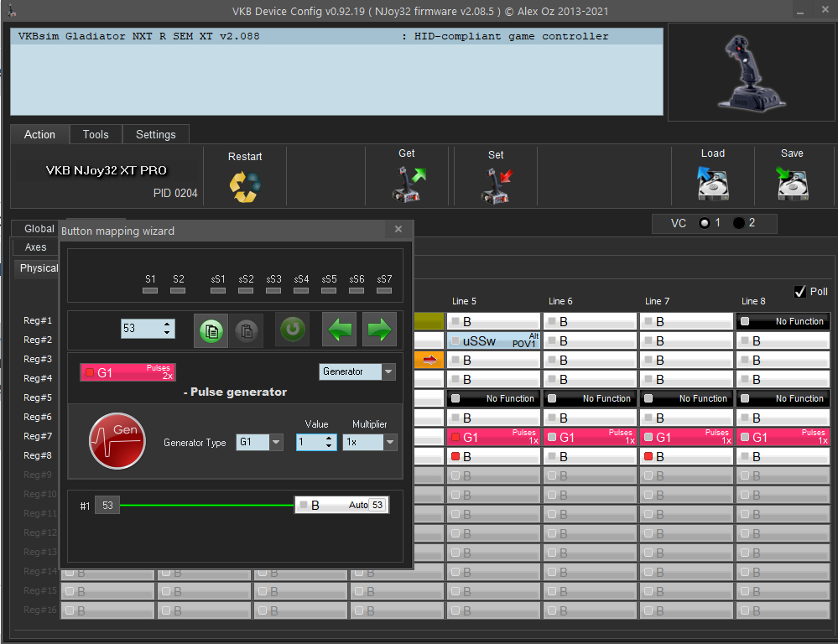Select the VKBsim Gladiator NXT device row
Image resolution: width=838 pixels, height=644 pixels.
tap(336, 36)
